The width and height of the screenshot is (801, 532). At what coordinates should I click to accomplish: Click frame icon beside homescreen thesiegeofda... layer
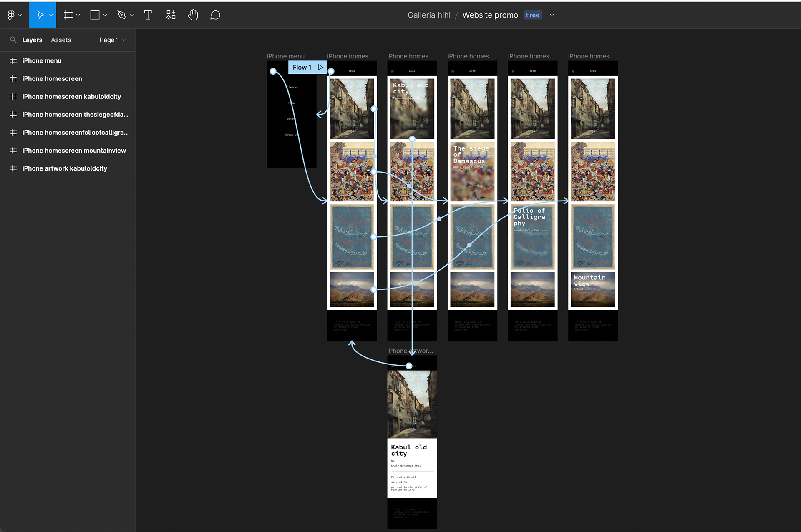coord(13,115)
